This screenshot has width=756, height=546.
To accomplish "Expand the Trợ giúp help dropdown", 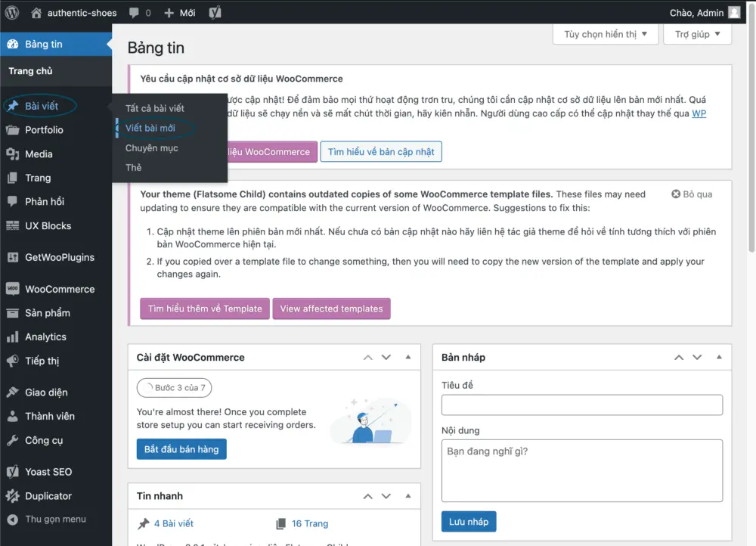I will (x=697, y=34).
